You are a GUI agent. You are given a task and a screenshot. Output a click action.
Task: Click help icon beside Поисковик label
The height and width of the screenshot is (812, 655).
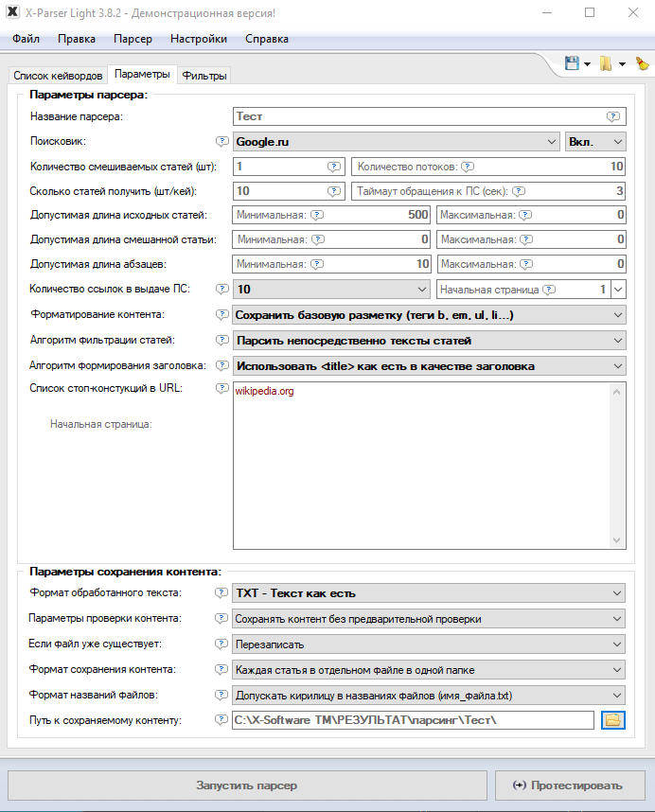point(222,141)
